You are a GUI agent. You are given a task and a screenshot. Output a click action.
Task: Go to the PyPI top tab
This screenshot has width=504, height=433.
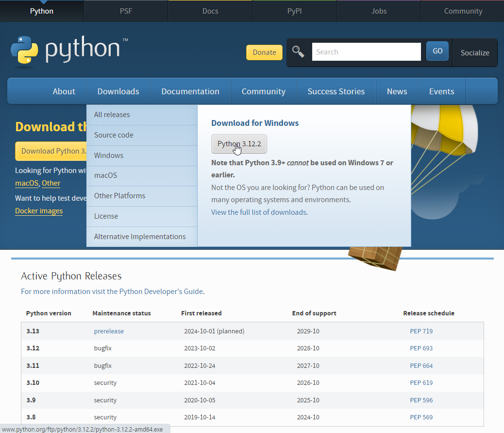[294, 11]
